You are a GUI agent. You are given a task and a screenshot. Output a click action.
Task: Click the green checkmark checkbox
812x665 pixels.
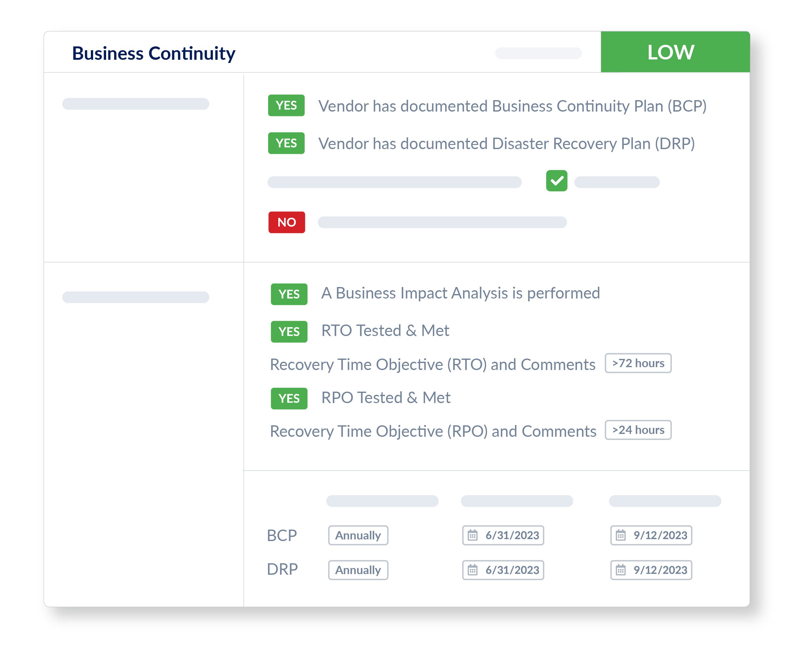(556, 181)
